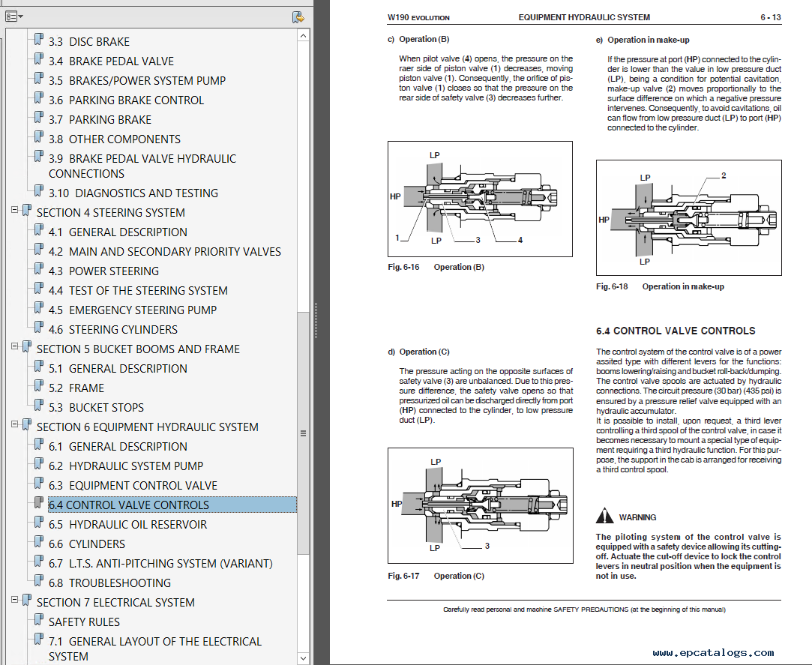Click 'e) Operation in make-up' heading
The height and width of the screenshot is (665, 812).
click(x=643, y=40)
